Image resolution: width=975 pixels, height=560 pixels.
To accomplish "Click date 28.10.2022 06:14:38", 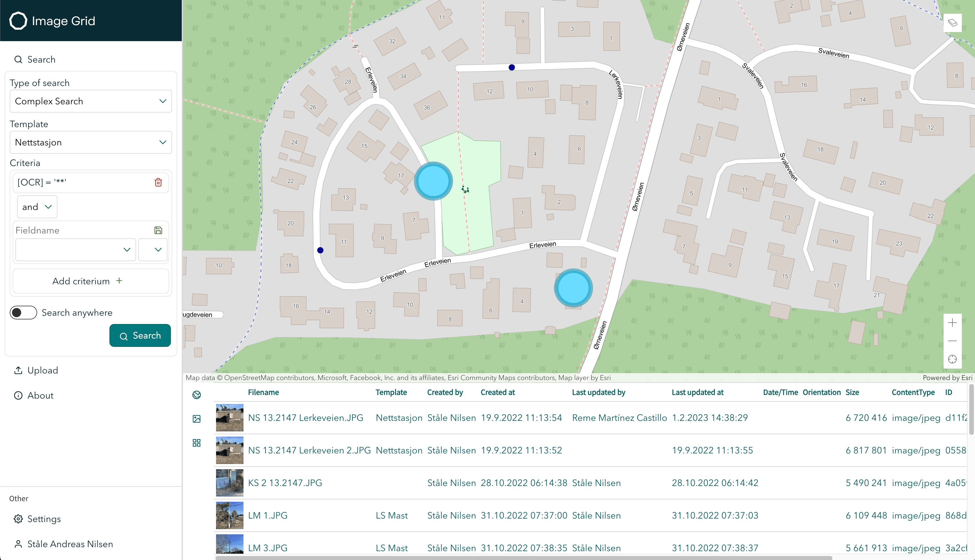I will coord(524,483).
